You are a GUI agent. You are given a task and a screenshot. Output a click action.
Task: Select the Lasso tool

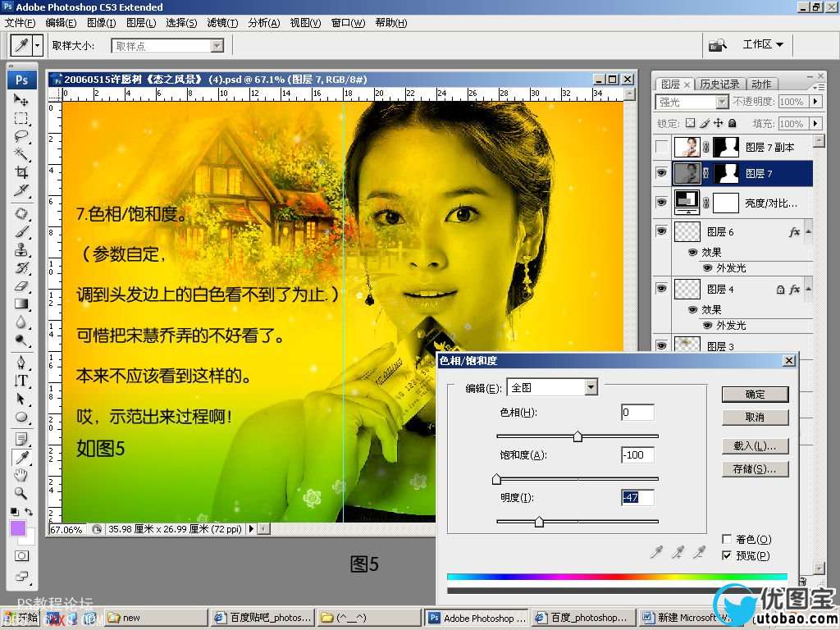coord(21,135)
